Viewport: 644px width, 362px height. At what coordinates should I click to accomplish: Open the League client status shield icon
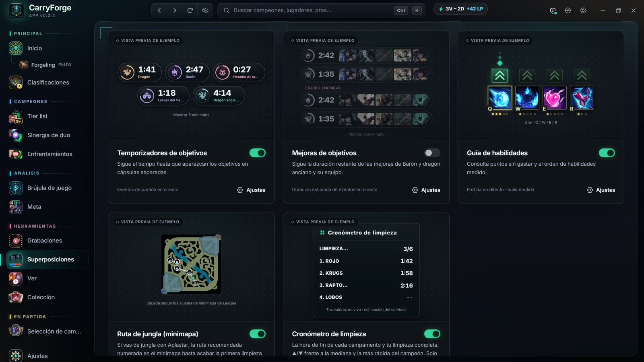[553, 10]
